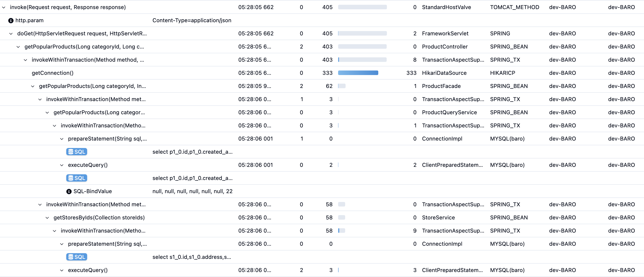644x277 pixels.
Task: Click the SQL badge for the select s1_0.id query
Action: pyautogui.click(x=76, y=257)
